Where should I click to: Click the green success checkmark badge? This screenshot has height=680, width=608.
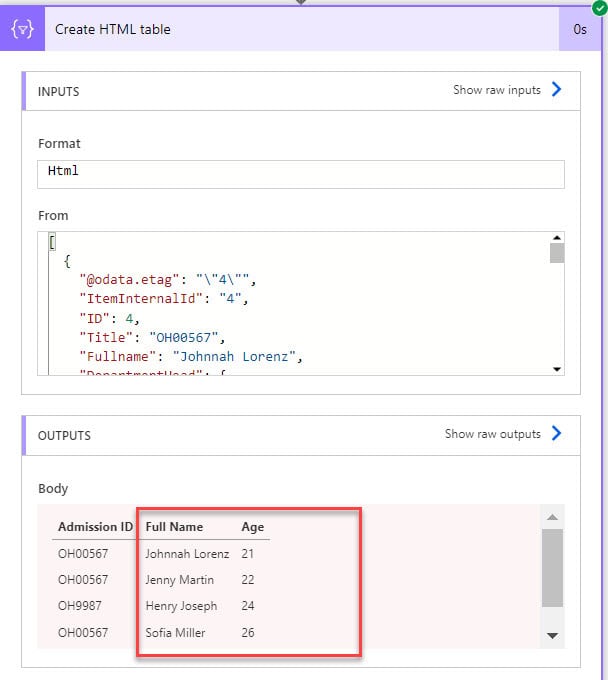(x=600, y=7)
